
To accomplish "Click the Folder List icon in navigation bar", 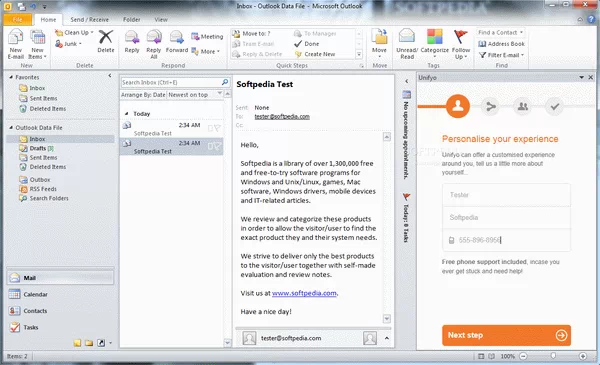I will point(89,343).
